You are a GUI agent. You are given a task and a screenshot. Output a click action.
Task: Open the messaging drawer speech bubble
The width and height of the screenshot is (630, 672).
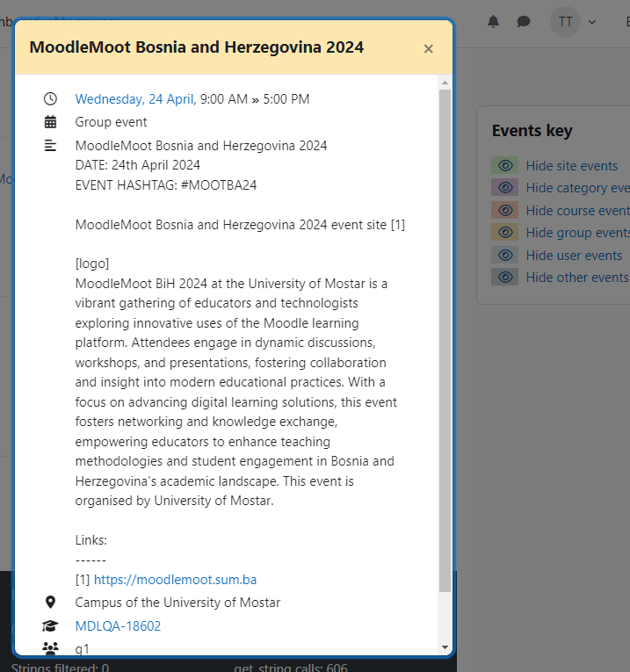524,21
